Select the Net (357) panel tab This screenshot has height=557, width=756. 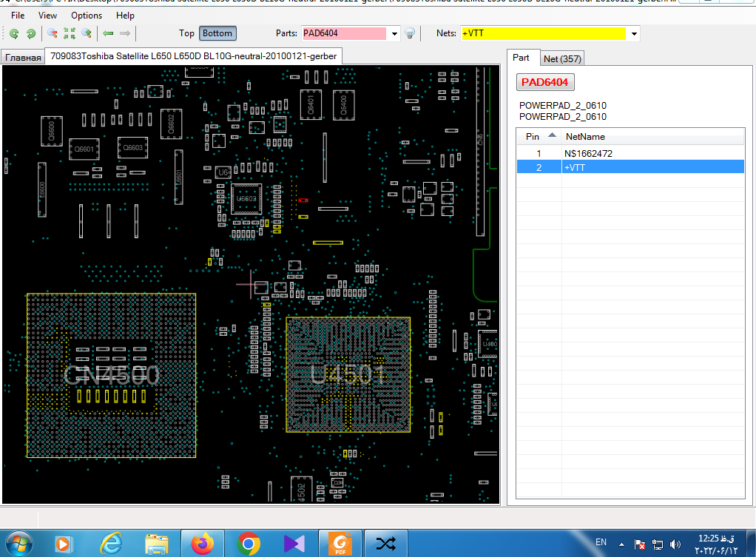[562, 59]
